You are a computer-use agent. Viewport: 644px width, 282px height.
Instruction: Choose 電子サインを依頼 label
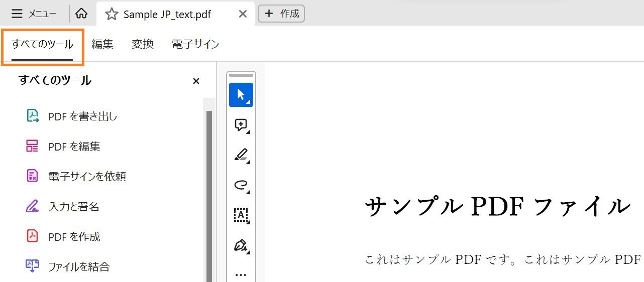tap(87, 177)
